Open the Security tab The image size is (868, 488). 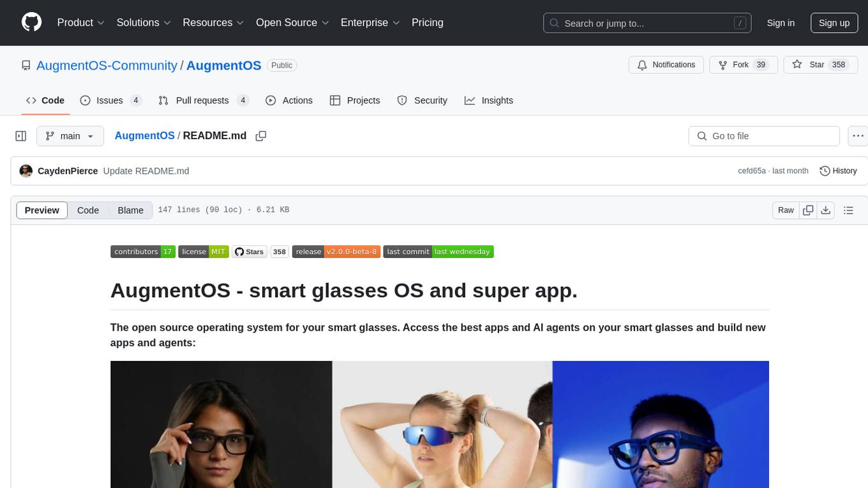423,100
